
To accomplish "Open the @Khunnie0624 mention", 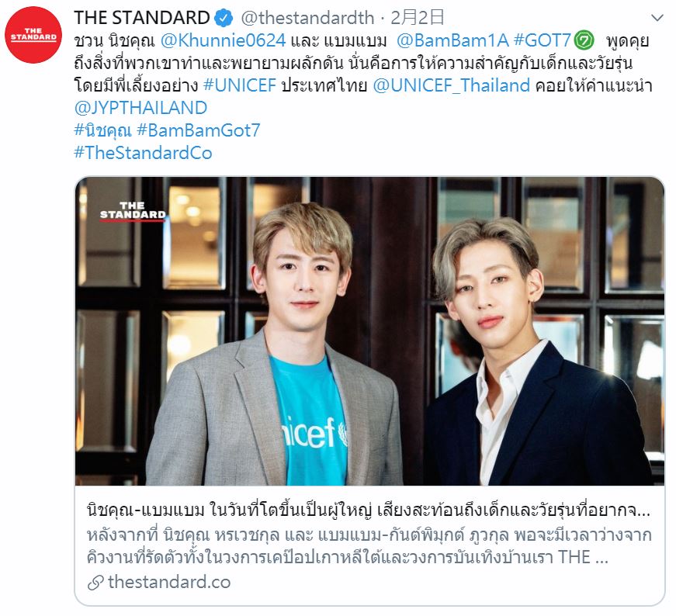I will [x=223, y=40].
